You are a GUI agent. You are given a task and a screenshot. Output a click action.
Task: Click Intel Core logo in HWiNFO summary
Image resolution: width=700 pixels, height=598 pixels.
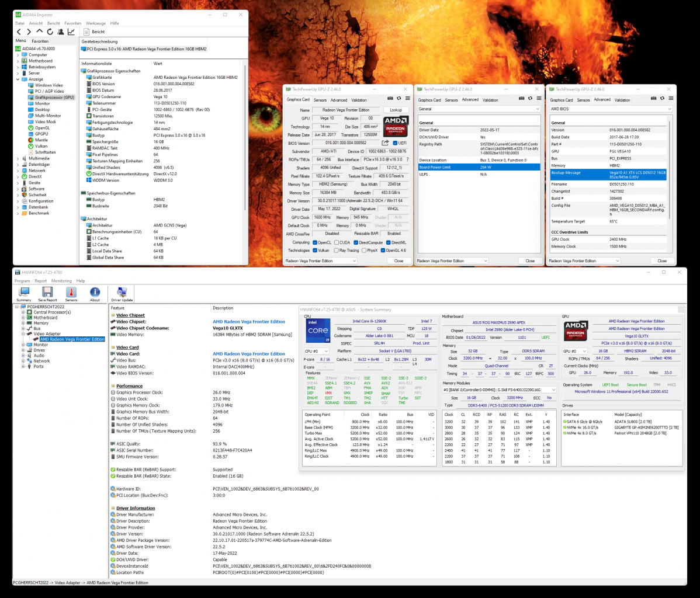(318, 331)
